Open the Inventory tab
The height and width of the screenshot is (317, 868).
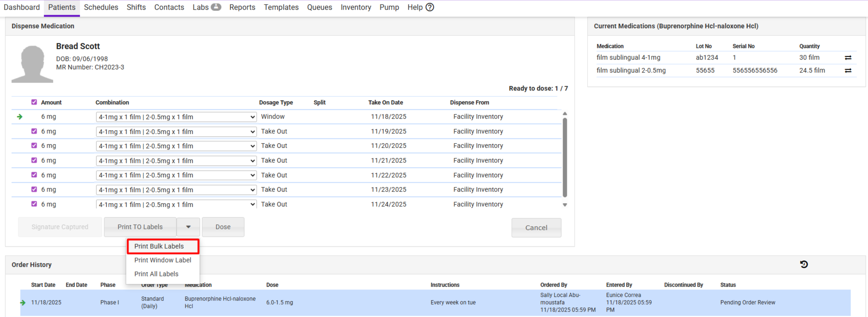coord(356,7)
